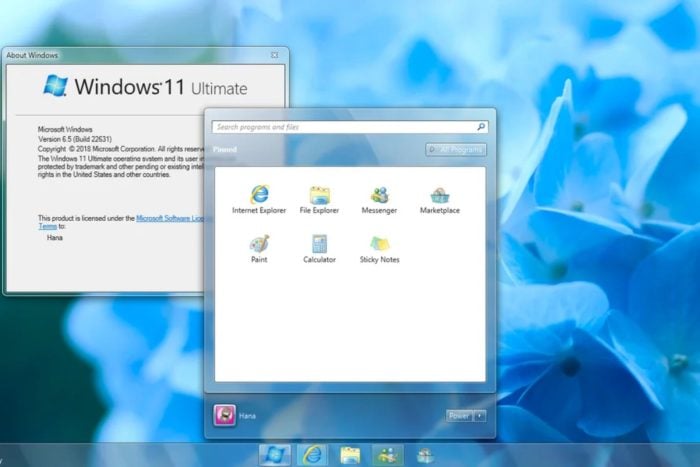Screen dimensions: 700x467
Task: Click the Windows 11 Ultimate logo
Action: [x=145, y=86]
